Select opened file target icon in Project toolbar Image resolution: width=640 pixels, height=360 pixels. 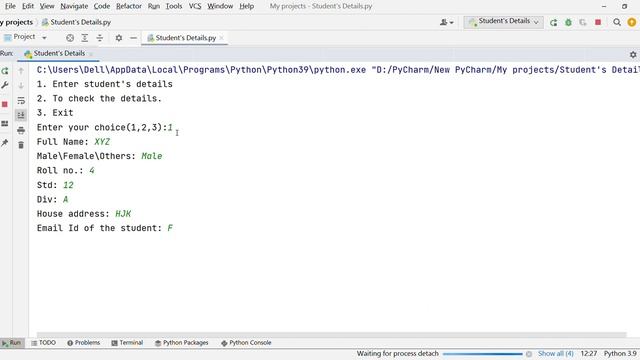pos(70,38)
